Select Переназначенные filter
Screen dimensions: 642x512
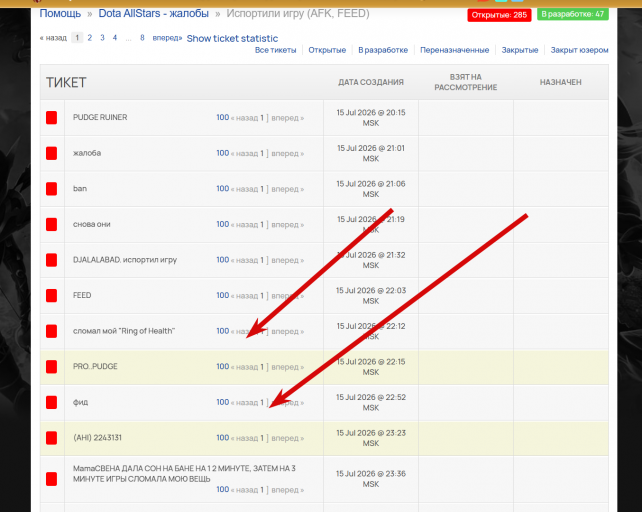[454, 50]
